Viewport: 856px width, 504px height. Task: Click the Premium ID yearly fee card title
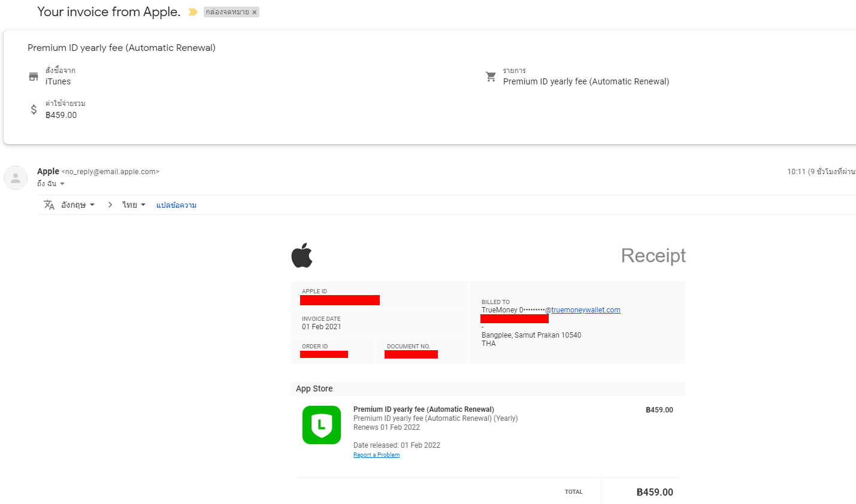[122, 48]
